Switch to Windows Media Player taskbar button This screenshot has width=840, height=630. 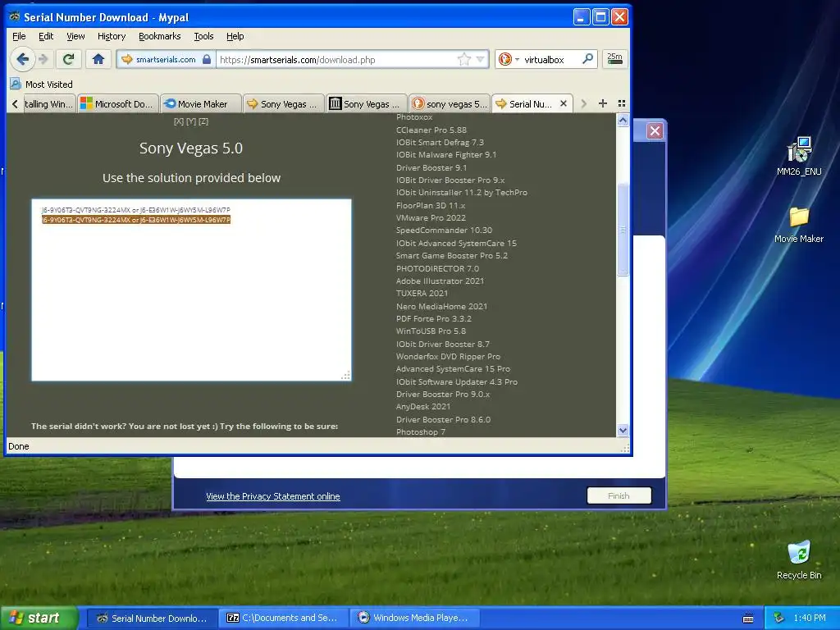coord(415,618)
